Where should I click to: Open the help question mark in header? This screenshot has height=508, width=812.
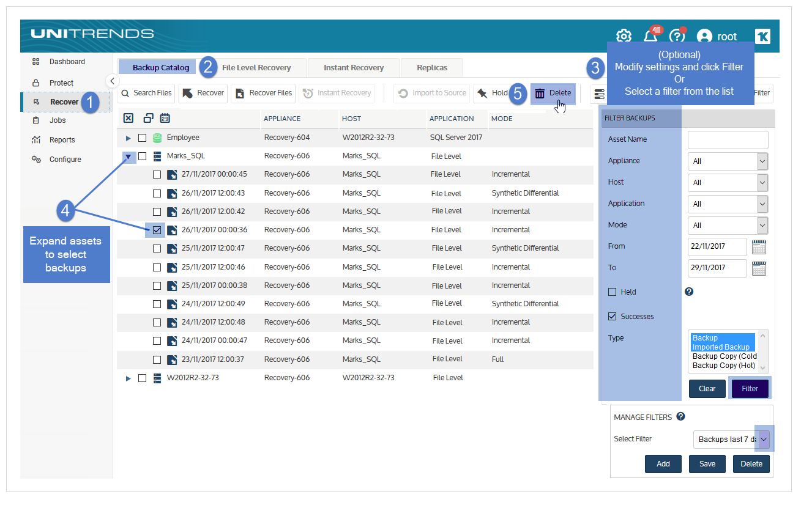676,36
